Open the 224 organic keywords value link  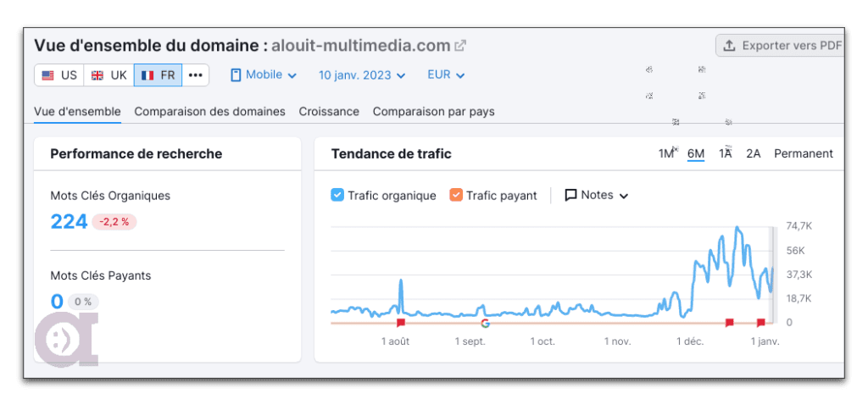69,222
